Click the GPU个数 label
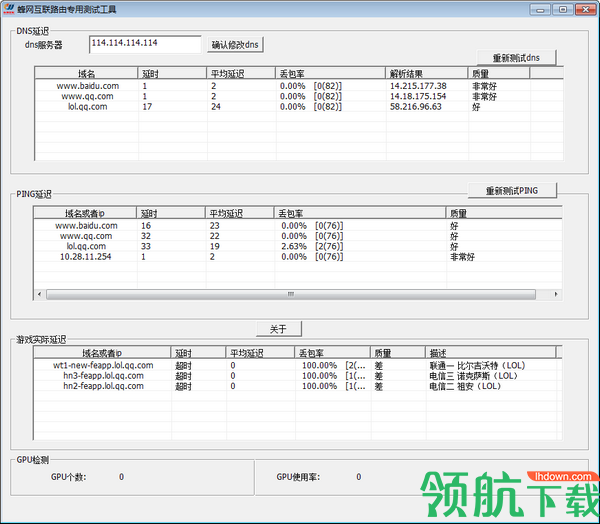 click(68, 477)
